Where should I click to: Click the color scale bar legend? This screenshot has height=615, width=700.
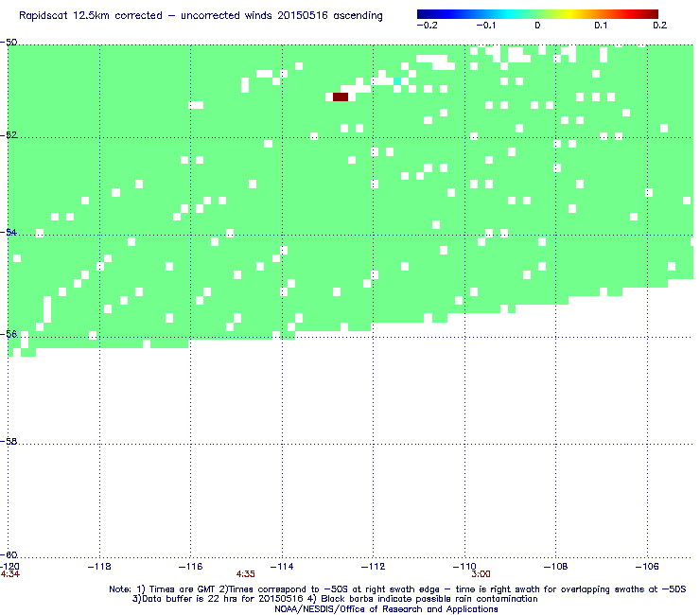(537, 14)
